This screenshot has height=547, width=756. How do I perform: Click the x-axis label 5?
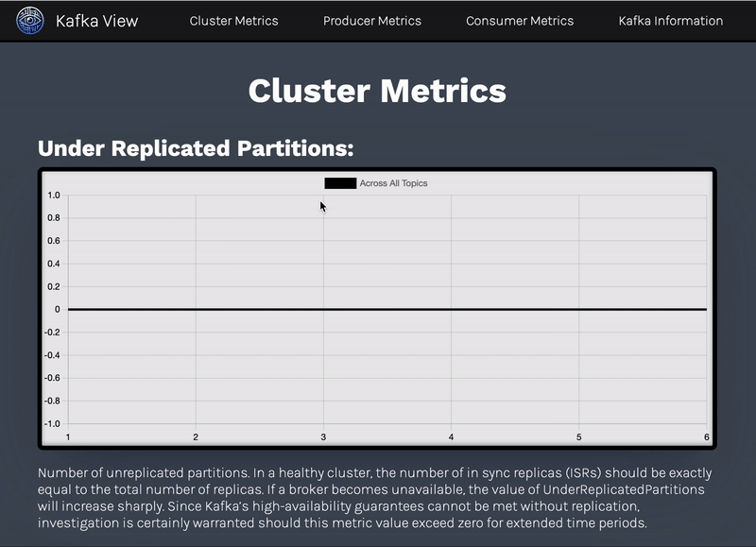pos(579,437)
